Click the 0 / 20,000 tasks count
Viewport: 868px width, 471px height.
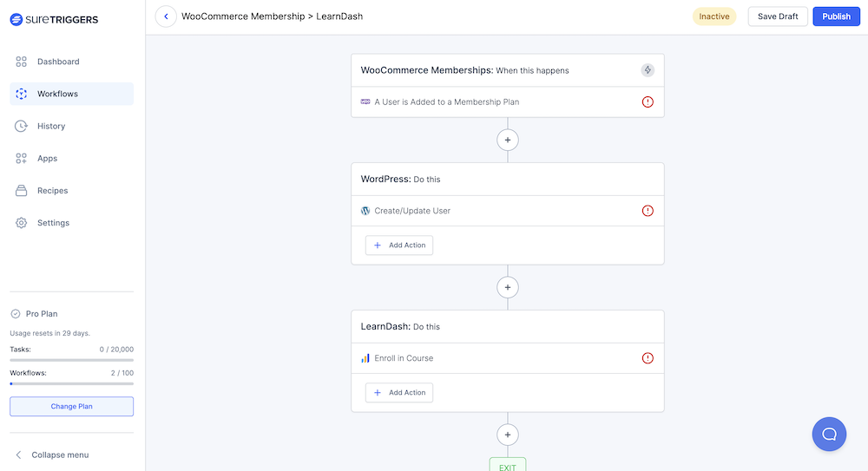(116, 350)
